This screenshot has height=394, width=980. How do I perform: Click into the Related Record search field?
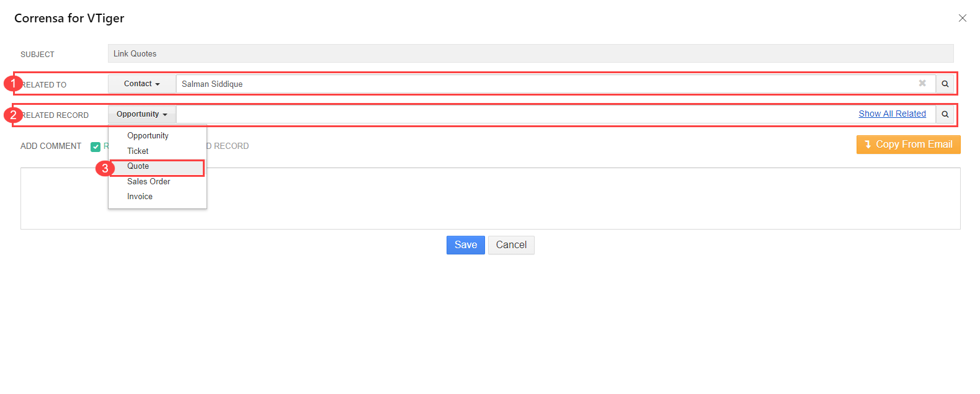tap(515, 114)
